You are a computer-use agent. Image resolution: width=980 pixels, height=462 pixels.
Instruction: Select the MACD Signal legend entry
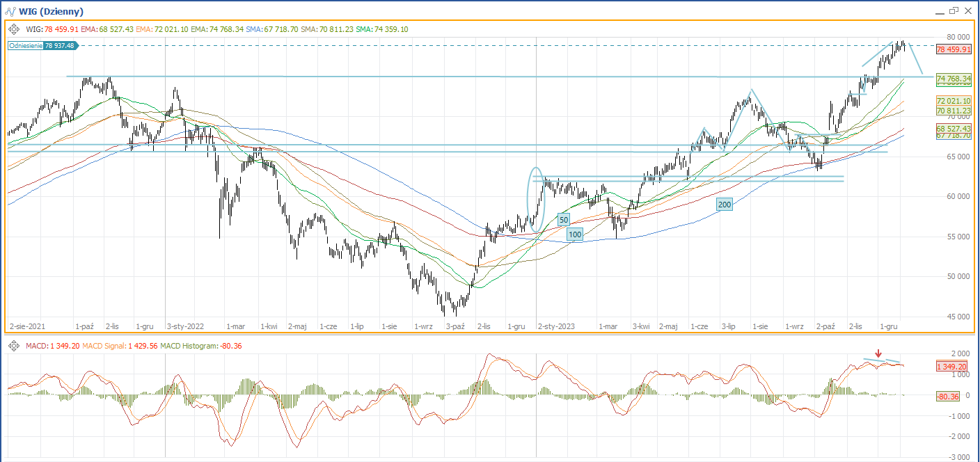point(119,346)
